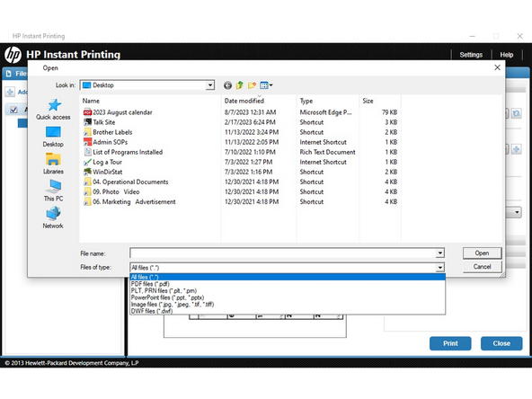
Task: Choose Image files filter
Action: coord(288,305)
